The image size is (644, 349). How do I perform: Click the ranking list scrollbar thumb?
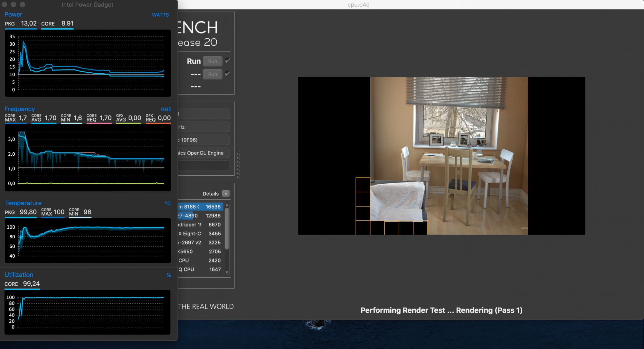pyautogui.click(x=227, y=228)
